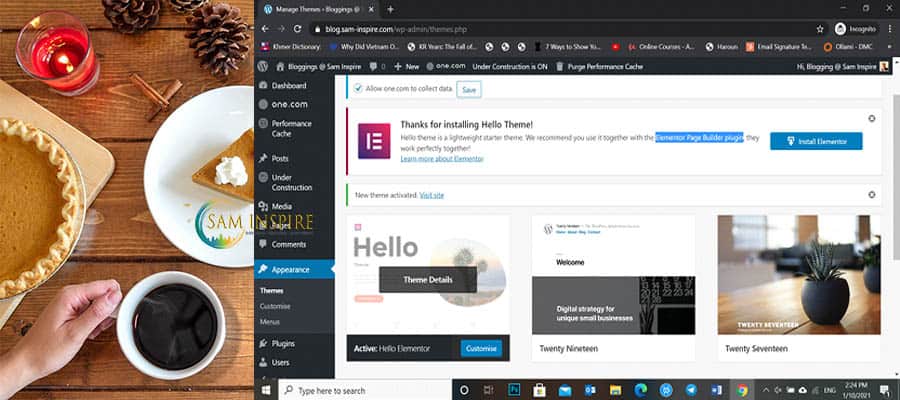The width and height of the screenshot is (900, 400).
Task: Click + New in the admin bar
Action: point(407,67)
